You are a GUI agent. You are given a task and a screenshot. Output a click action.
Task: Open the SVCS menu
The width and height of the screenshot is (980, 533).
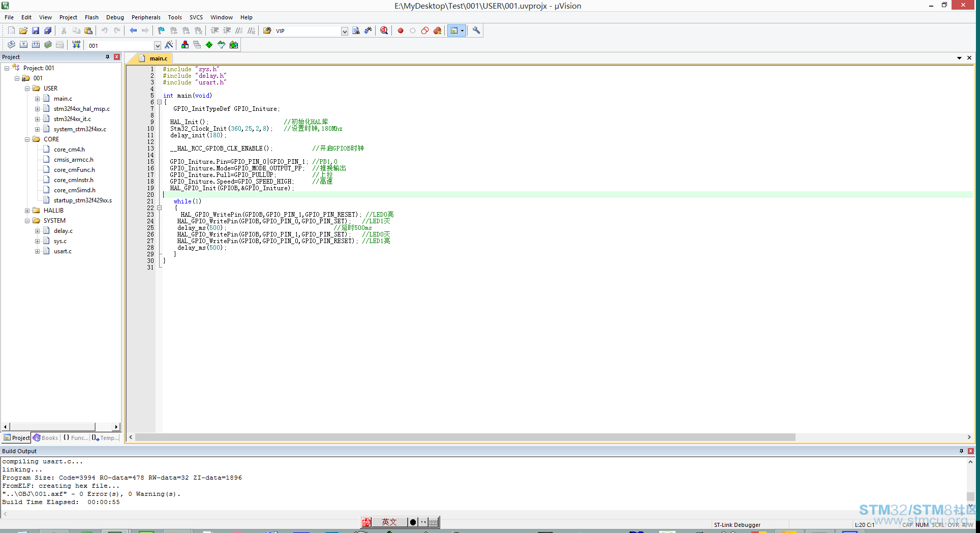[196, 17]
